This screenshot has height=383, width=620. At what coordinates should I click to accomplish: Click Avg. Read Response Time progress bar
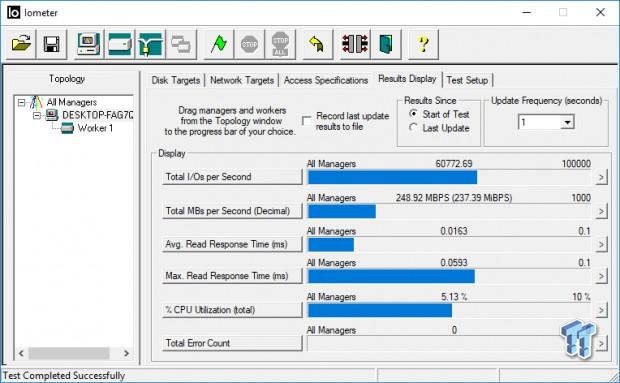click(449, 245)
